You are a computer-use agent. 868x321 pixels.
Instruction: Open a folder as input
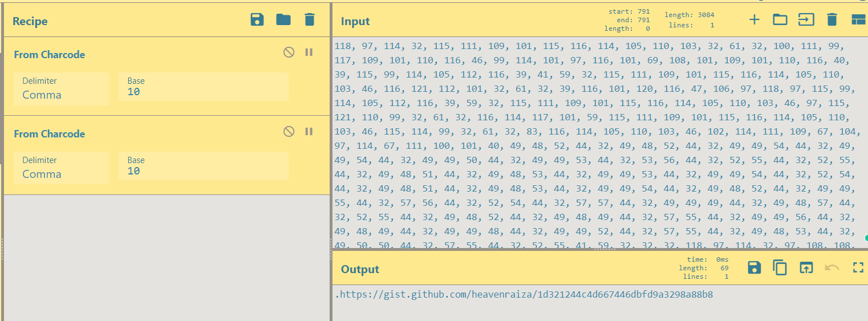click(x=780, y=20)
